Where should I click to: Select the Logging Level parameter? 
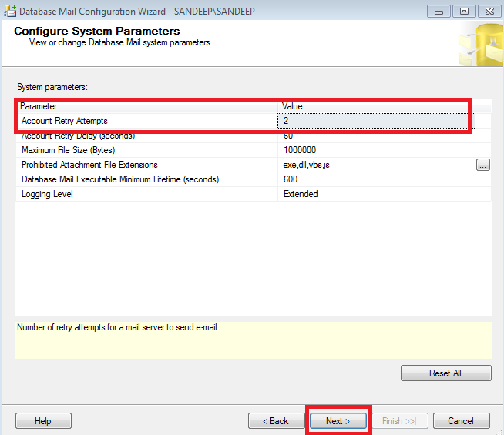[146, 194]
